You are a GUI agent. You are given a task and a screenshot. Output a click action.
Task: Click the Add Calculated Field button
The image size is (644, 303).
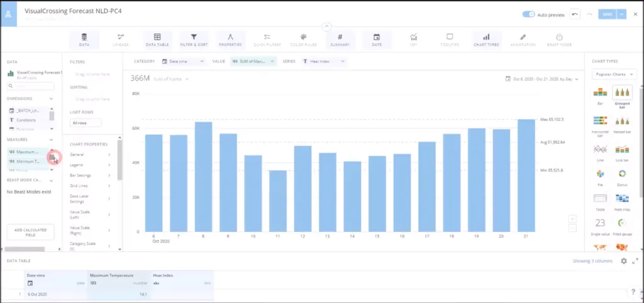click(30, 231)
